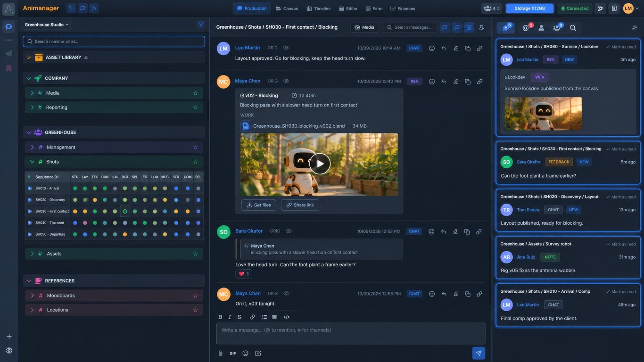The width and height of the screenshot is (644, 362).
Task: Open the mentions tab with the @ icon
Action: pyautogui.click(x=526, y=28)
